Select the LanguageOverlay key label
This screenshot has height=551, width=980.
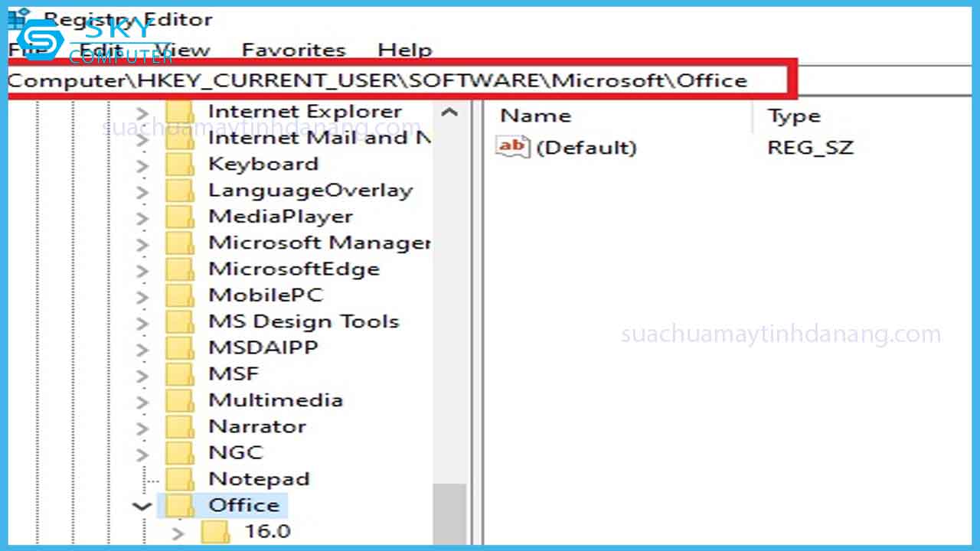(x=310, y=191)
